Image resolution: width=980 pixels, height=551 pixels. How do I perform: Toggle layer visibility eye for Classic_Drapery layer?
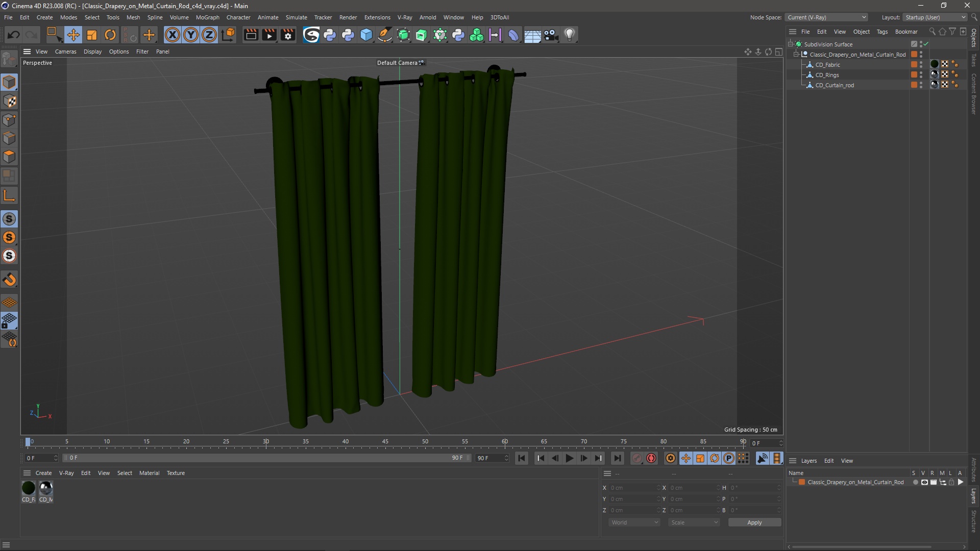pyautogui.click(x=924, y=482)
